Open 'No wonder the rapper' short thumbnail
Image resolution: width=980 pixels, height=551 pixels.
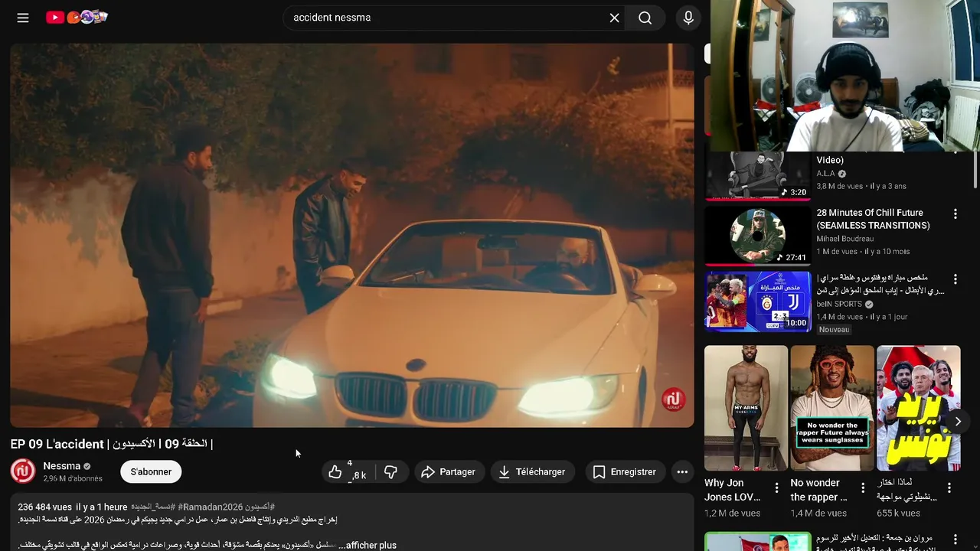pos(832,408)
